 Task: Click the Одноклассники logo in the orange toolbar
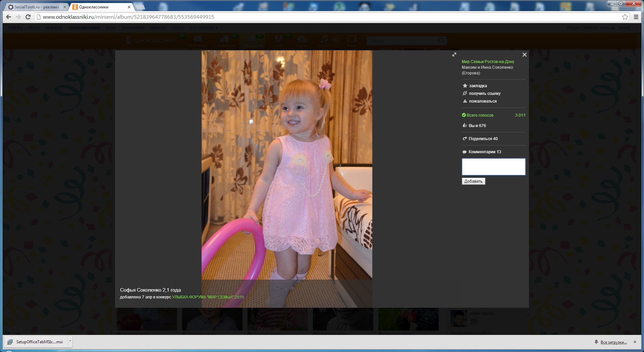(x=150, y=41)
